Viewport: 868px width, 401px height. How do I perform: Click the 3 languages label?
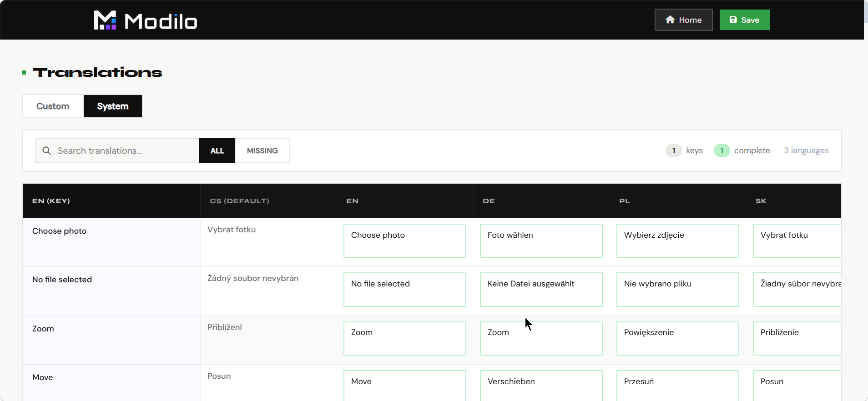pos(806,150)
